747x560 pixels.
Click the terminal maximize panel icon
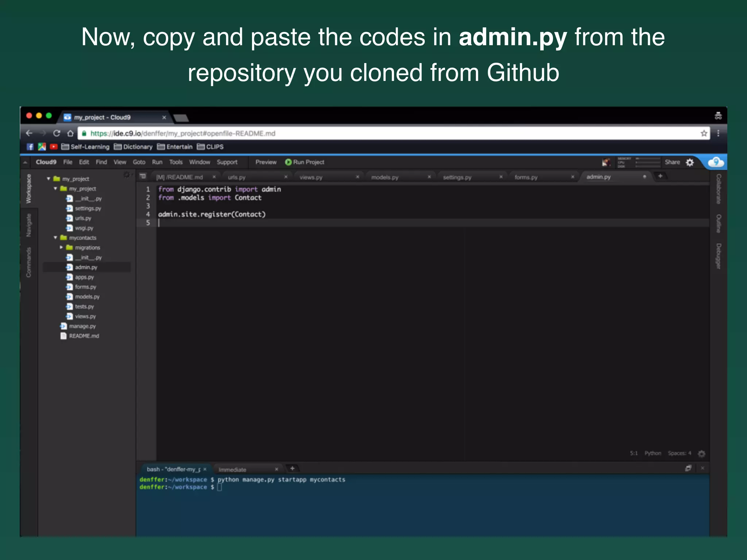point(688,468)
